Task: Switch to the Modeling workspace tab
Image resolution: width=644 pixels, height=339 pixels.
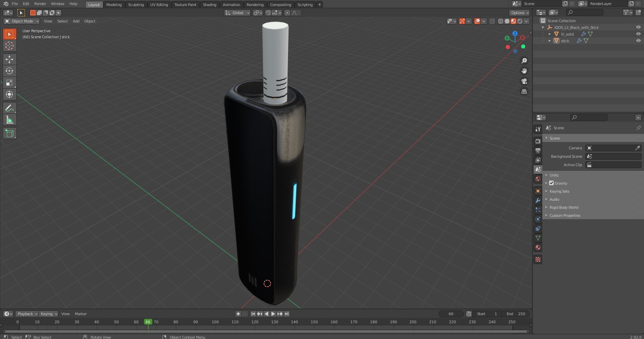Action: pos(114,5)
